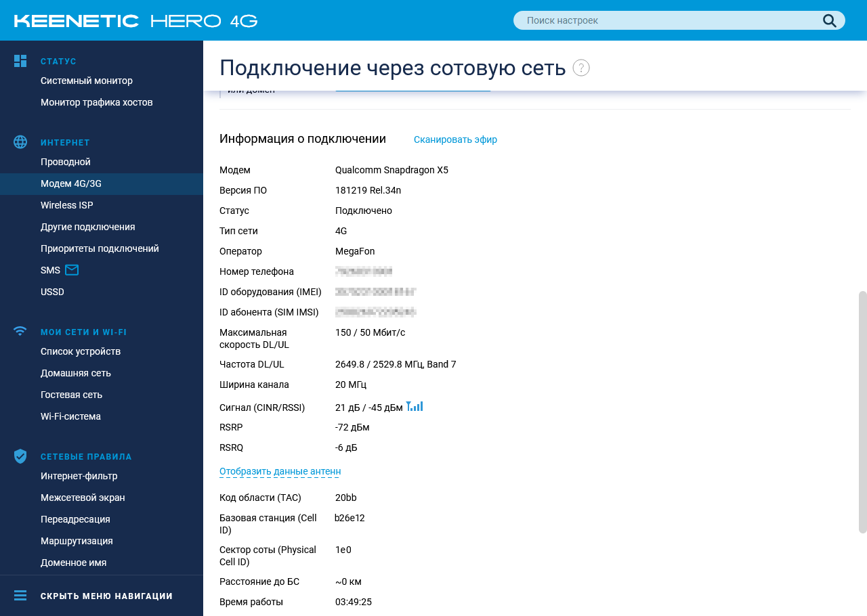Open Доменное имя settings
The height and width of the screenshot is (616, 867).
(x=73, y=563)
